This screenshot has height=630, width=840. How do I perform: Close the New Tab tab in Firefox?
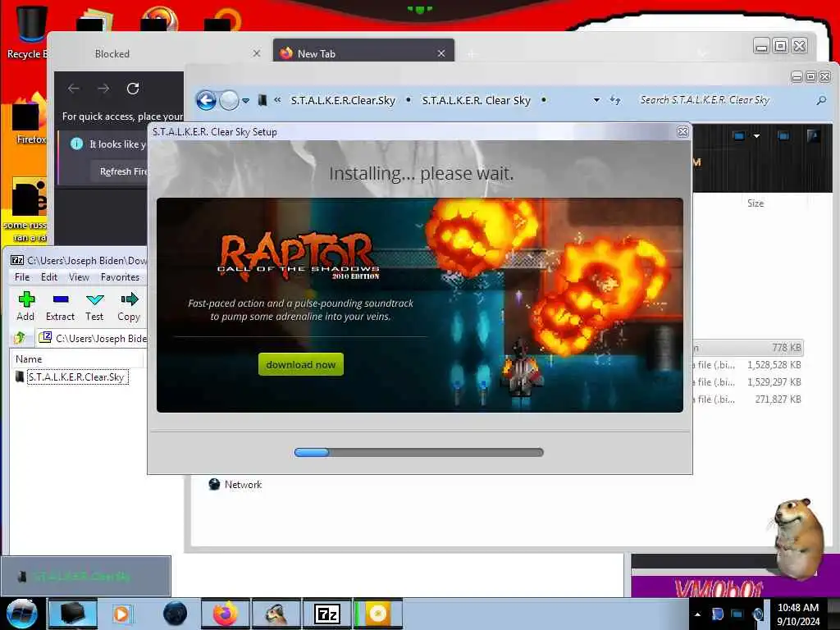point(441,53)
